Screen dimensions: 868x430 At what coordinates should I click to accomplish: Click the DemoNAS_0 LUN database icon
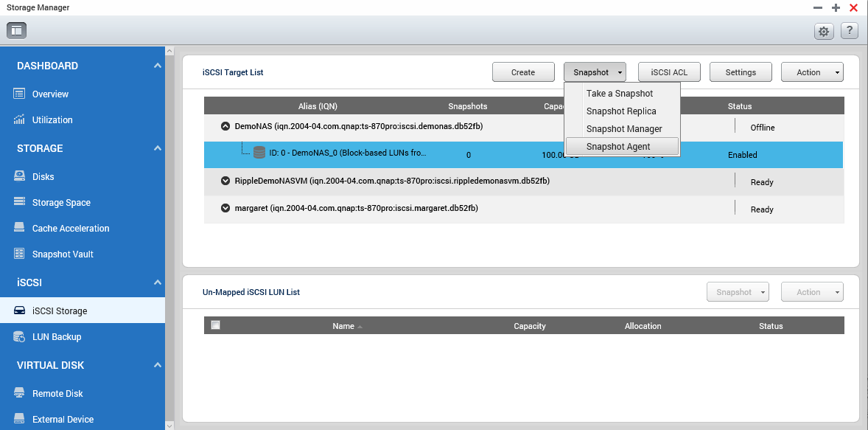click(x=259, y=153)
